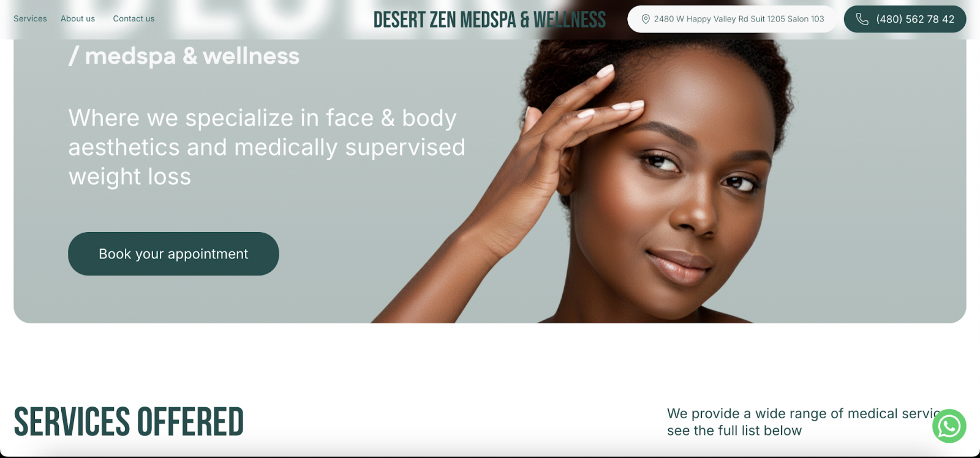The height and width of the screenshot is (458, 980).
Task: Open the Contact us navigation link
Action: 134,18
